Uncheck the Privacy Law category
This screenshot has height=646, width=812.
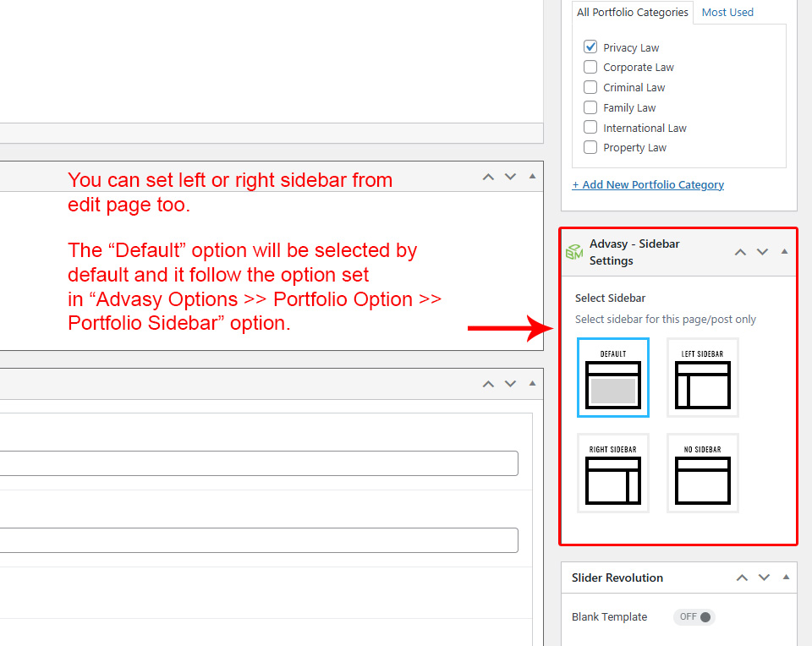pyautogui.click(x=590, y=47)
